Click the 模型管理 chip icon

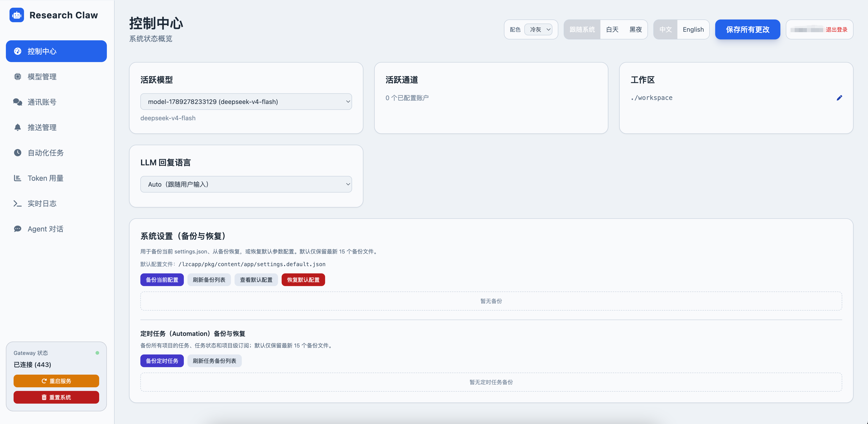coord(17,77)
